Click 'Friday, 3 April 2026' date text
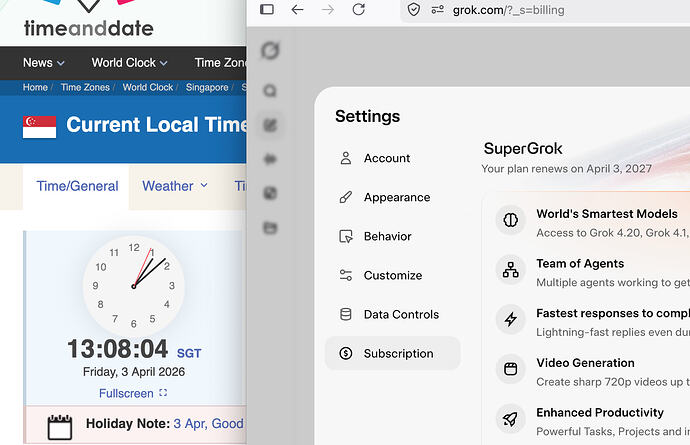The width and height of the screenshot is (690, 445). (134, 372)
